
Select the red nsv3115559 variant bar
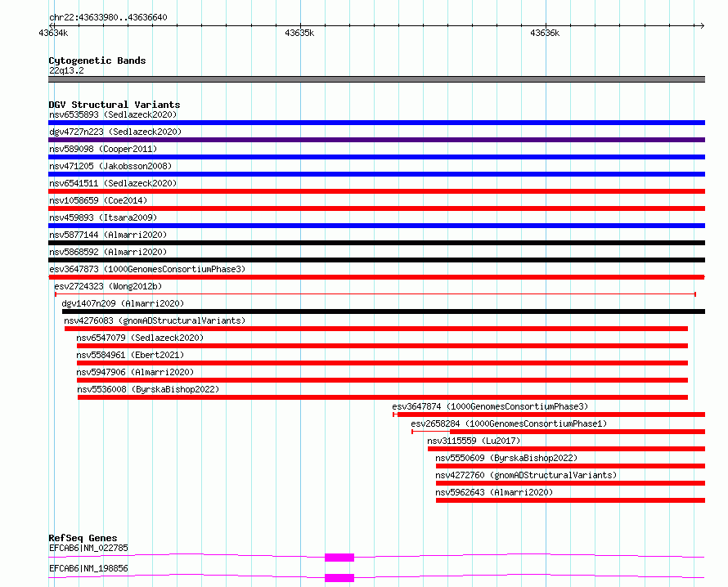coord(566,449)
